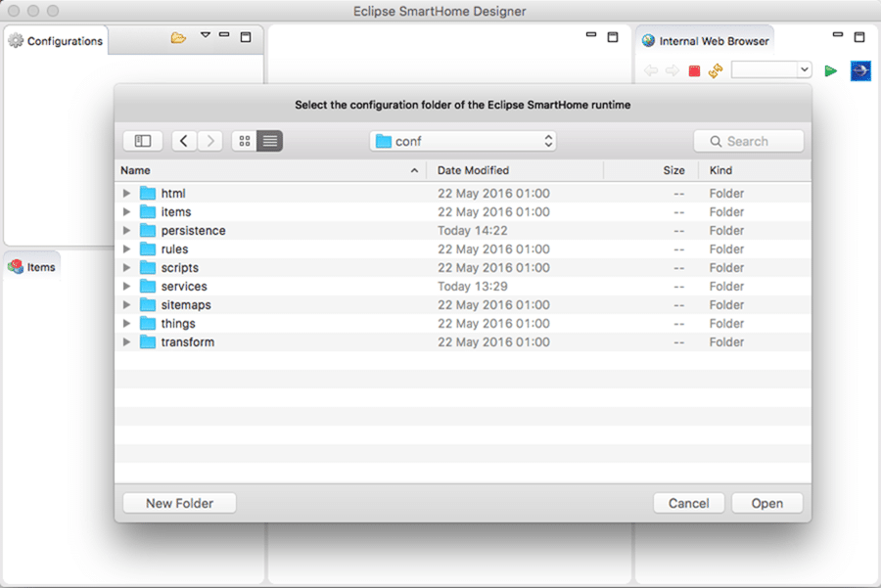
Task: Open the conf folder path dropdown
Action: pos(463,141)
